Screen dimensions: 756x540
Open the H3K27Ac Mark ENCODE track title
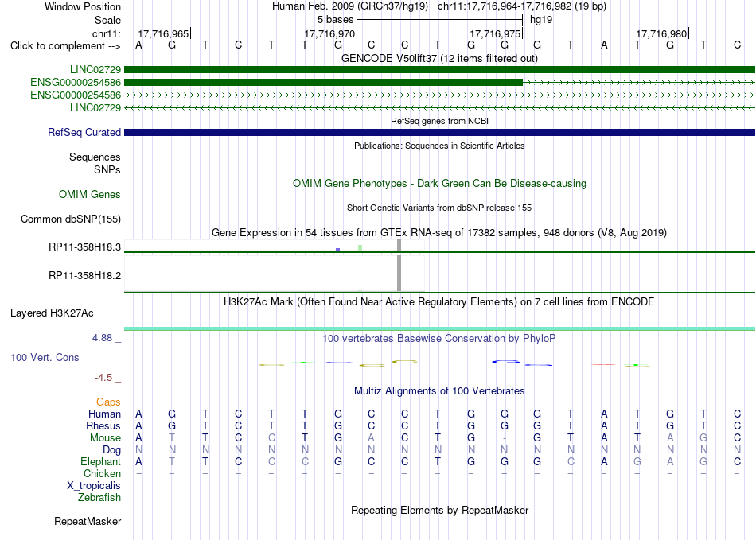click(439, 302)
